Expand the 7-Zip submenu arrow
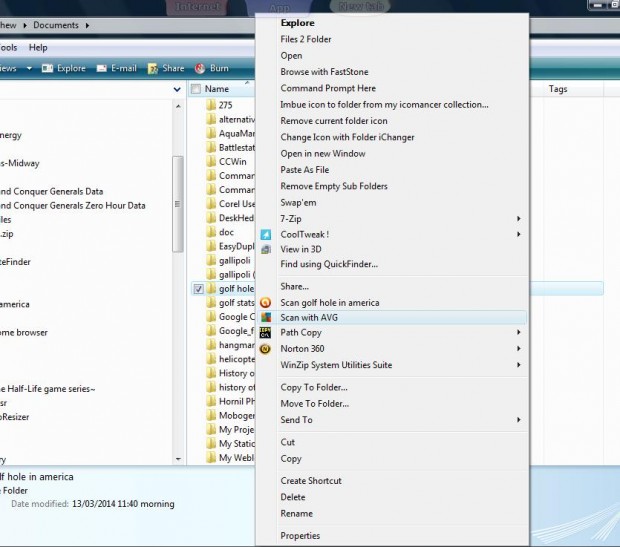The image size is (620, 547). (x=518, y=219)
